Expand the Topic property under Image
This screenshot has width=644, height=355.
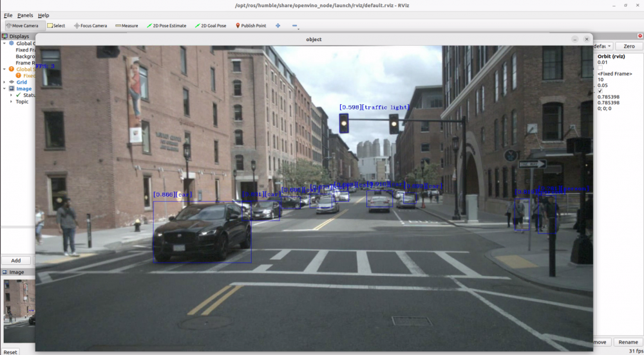[11, 102]
